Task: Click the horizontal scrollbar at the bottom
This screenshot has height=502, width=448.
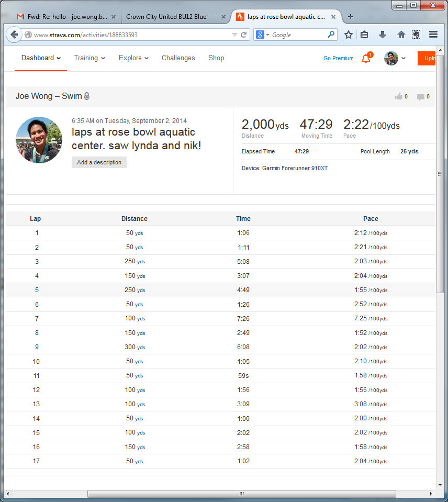Action: point(241,494)
